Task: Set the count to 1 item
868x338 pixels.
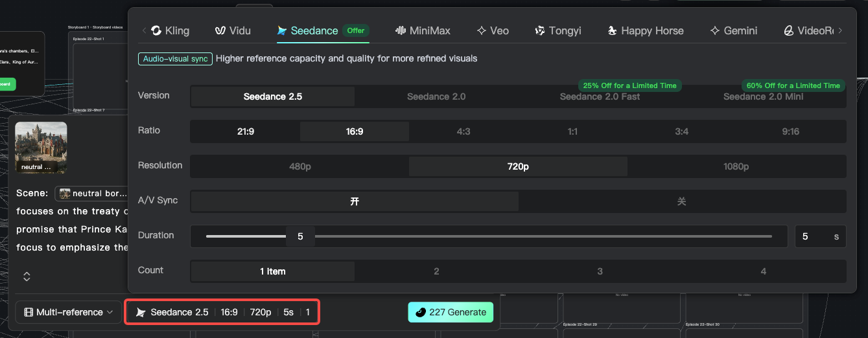Action: [273, 271]
